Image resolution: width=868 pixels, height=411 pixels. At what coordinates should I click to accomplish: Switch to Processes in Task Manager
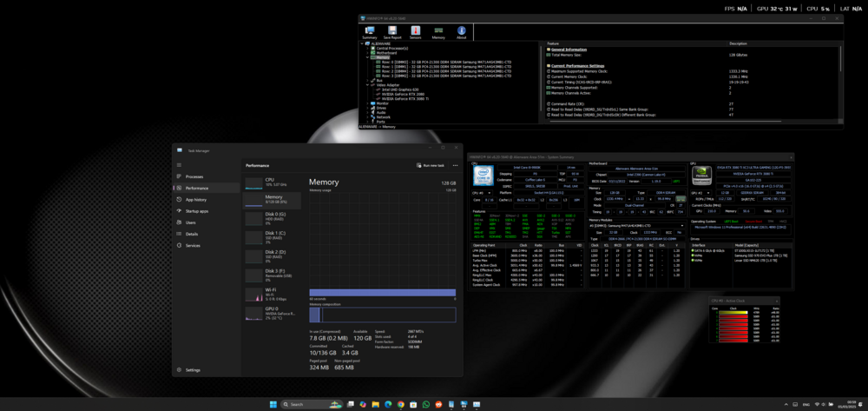click(194, 176)
